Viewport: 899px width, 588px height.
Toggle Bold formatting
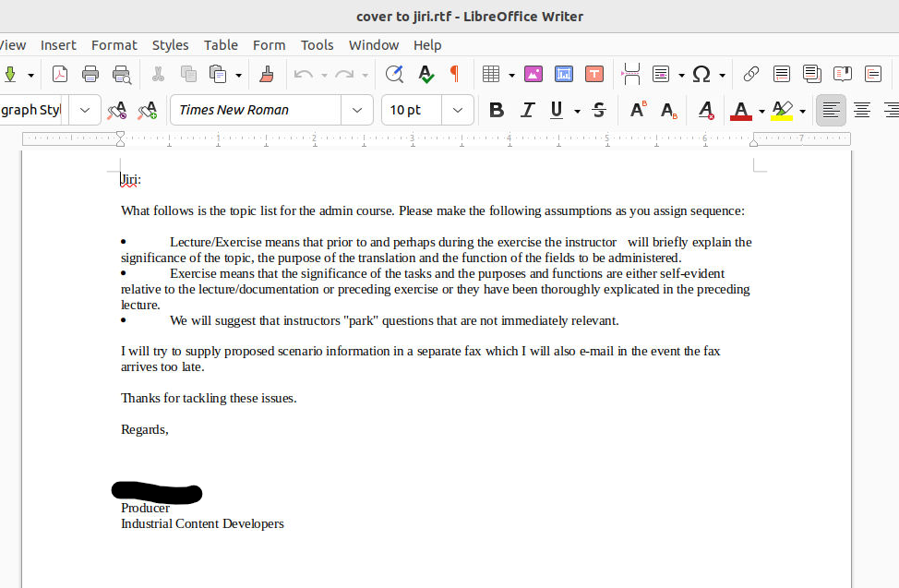point(497,110)
